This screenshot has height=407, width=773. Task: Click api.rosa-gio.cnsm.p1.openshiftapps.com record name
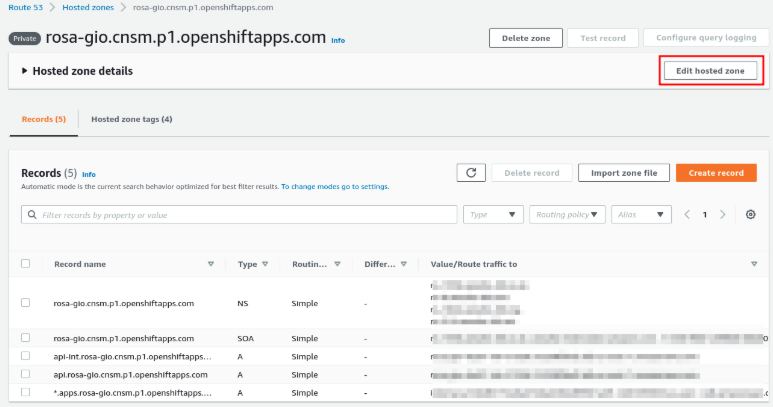tap(131, 374)
